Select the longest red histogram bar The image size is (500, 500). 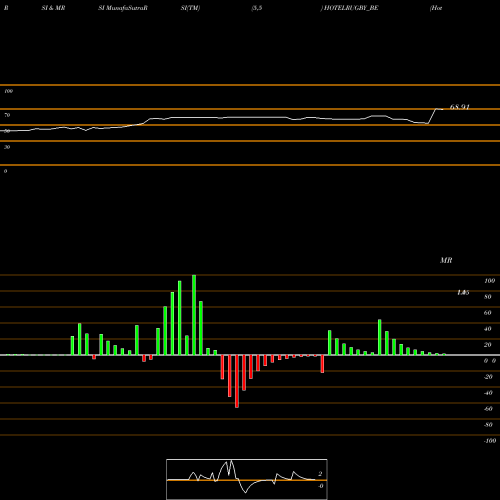[x=237, y=381]
